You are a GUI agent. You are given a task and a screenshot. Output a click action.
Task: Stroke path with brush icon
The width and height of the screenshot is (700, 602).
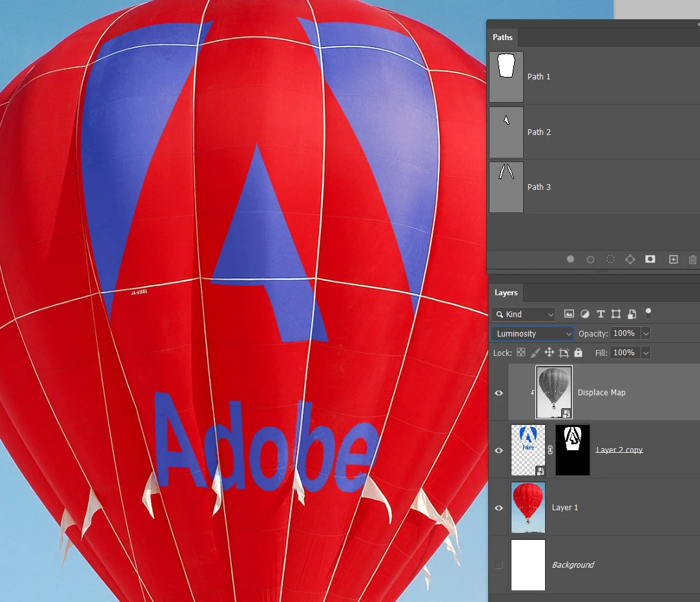pos(590,260)
